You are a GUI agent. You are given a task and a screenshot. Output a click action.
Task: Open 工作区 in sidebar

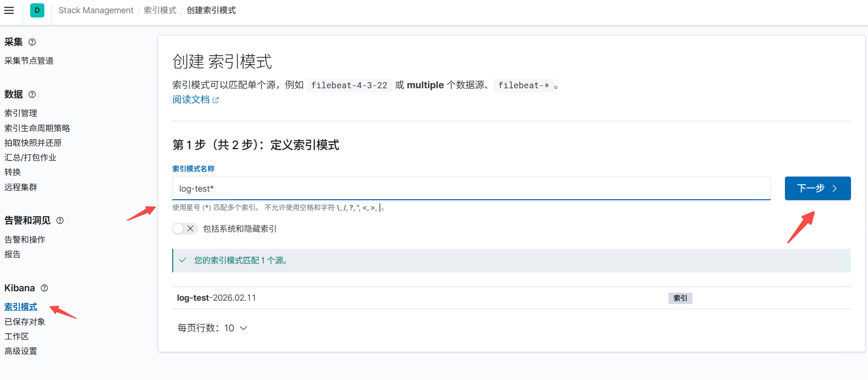click(17, 337)
